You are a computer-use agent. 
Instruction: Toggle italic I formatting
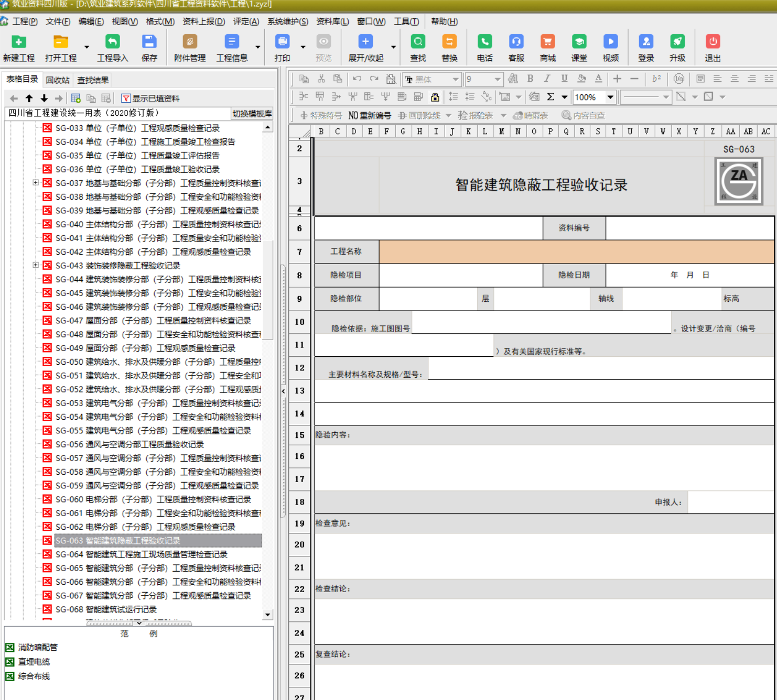pyautogui.click(x=547, y=79)
